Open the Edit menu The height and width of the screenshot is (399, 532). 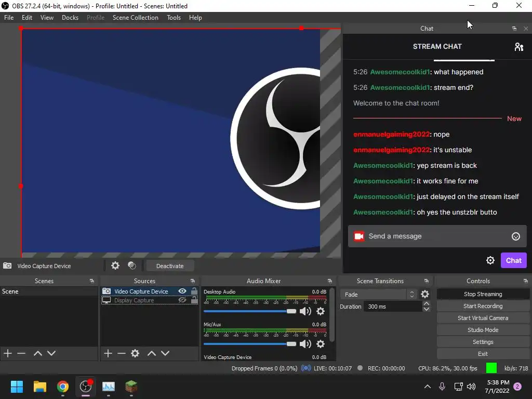click(x=27, y=18)
